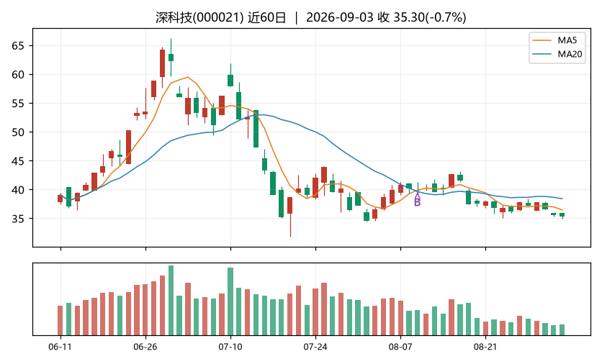Click the 40 price axis label
Screen dimensions: 602x364
18,190
